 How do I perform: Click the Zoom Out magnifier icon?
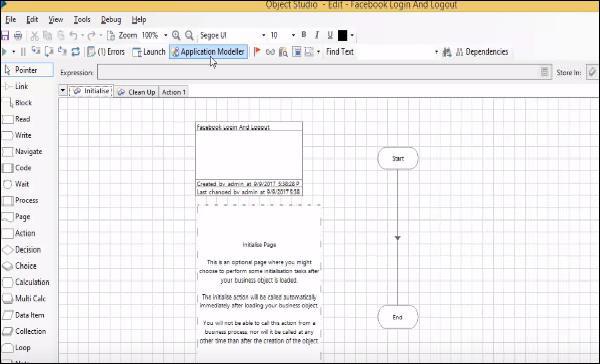(189, 36)
